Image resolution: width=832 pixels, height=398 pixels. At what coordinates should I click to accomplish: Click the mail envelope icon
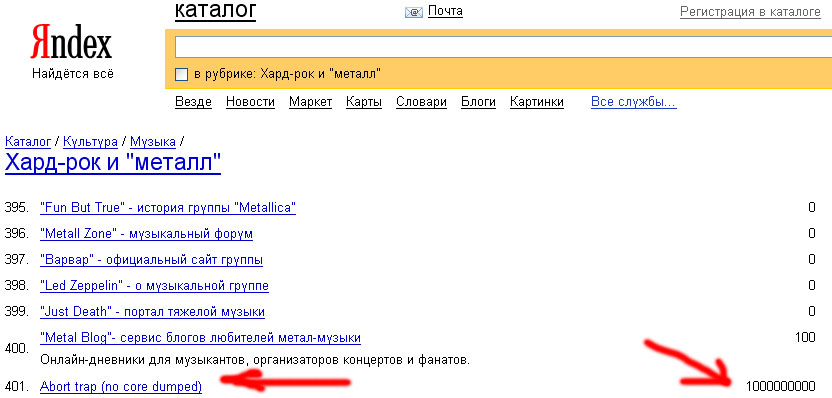pos(414,12)
